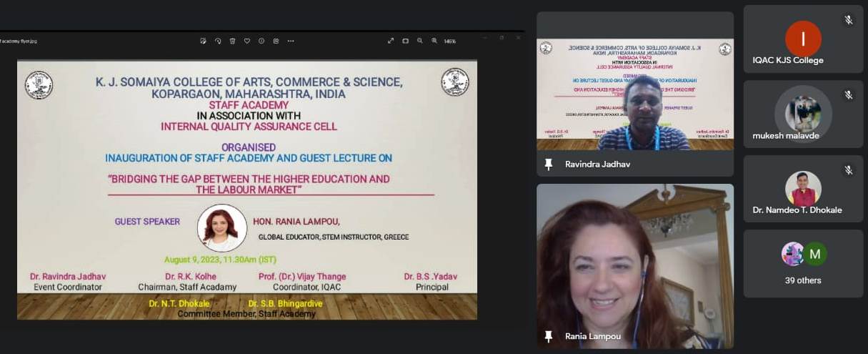Click the 'GUEST SPEAKER' label on flyer
The width and height of the screenshot is (868, 354).
pos(147,222)
